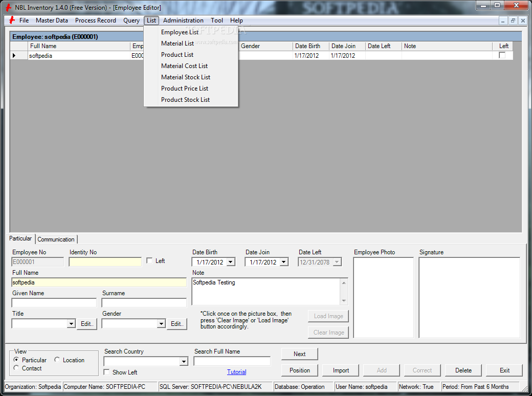
Task: Click the Employee Photo picture box
Action: click(383, 297)
